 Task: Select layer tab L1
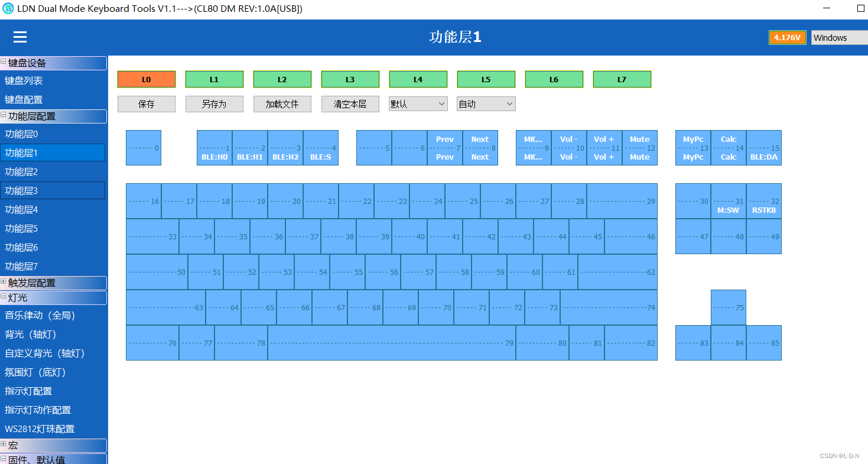tap(214, 79)
